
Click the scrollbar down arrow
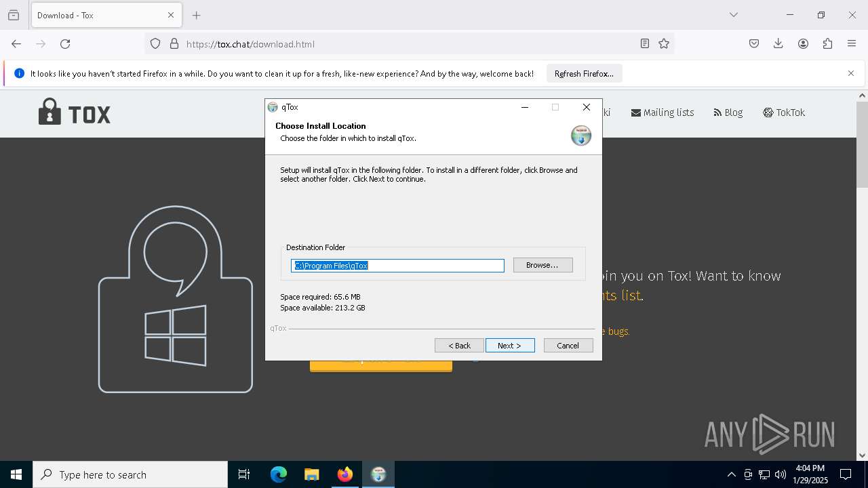[863, 456]
